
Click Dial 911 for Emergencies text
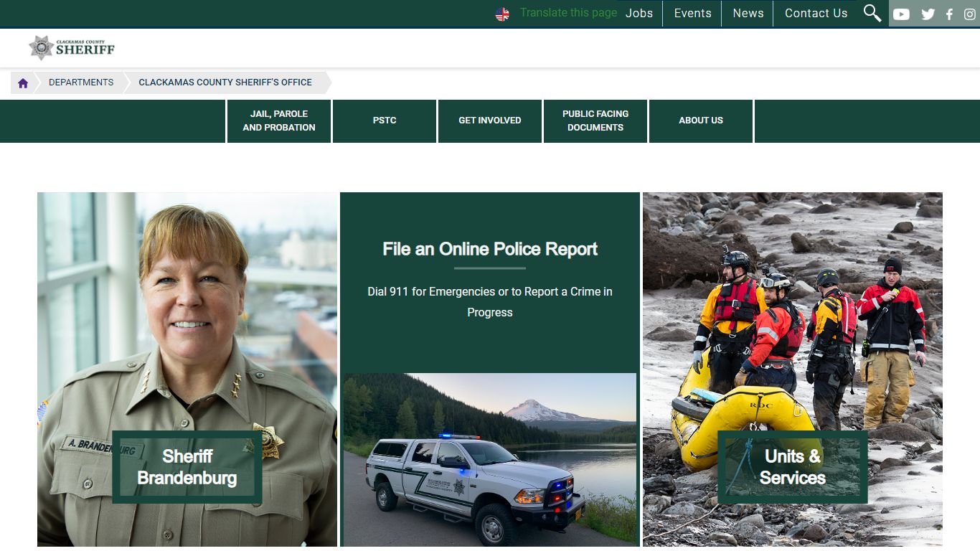(490, 302)
